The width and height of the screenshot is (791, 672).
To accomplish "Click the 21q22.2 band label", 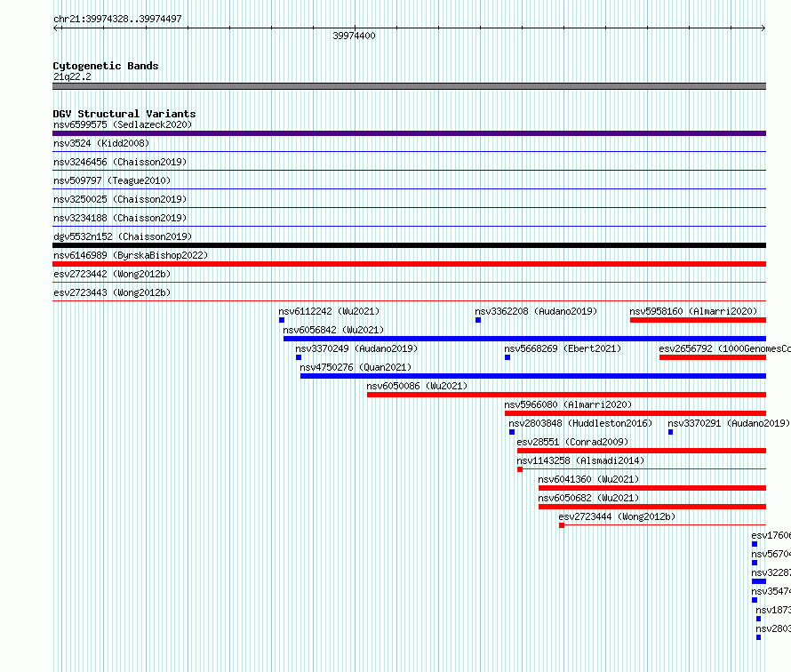I will point(72,76).
